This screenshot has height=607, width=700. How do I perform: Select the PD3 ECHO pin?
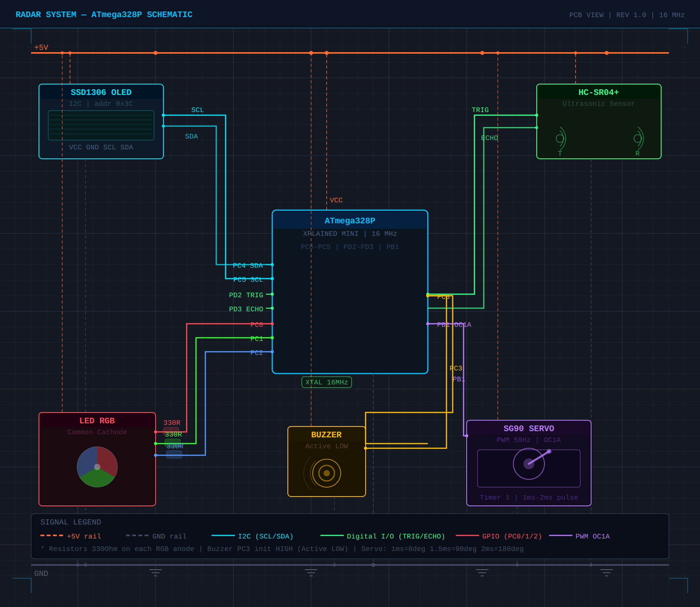coord(246,309)
